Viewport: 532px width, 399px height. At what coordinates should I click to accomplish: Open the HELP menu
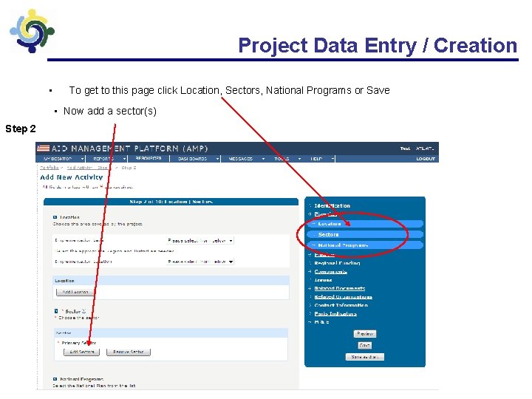coord(316,159)
